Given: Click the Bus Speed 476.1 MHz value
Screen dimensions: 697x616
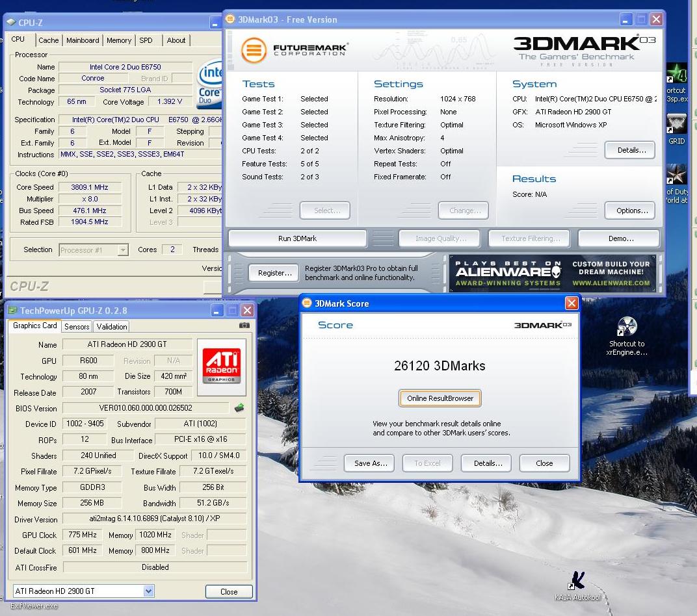Looking at the screenshot, I should (x=90, y=211).
